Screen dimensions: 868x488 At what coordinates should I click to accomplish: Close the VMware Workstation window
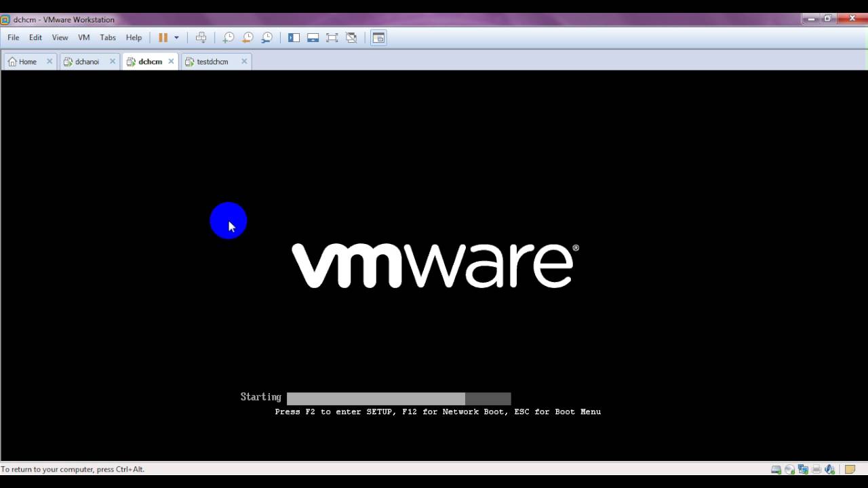pos(852,19)
